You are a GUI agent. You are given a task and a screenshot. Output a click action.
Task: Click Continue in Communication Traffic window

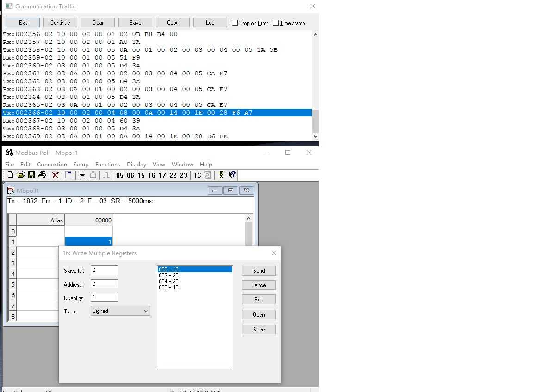tap(60, 22)
